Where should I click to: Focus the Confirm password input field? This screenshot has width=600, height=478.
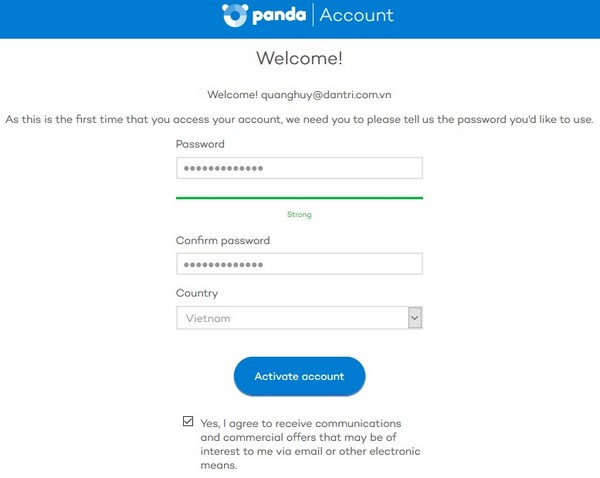pos(299,264)
